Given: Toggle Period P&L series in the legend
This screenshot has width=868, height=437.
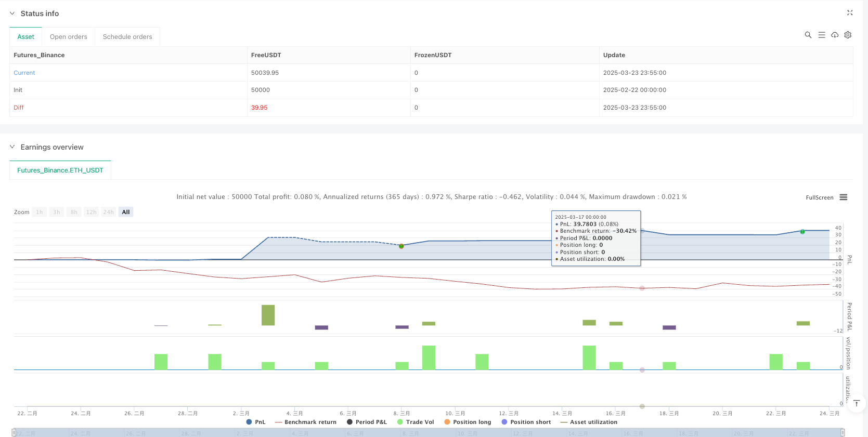Looking at the screenshot, I should (367, 422).
